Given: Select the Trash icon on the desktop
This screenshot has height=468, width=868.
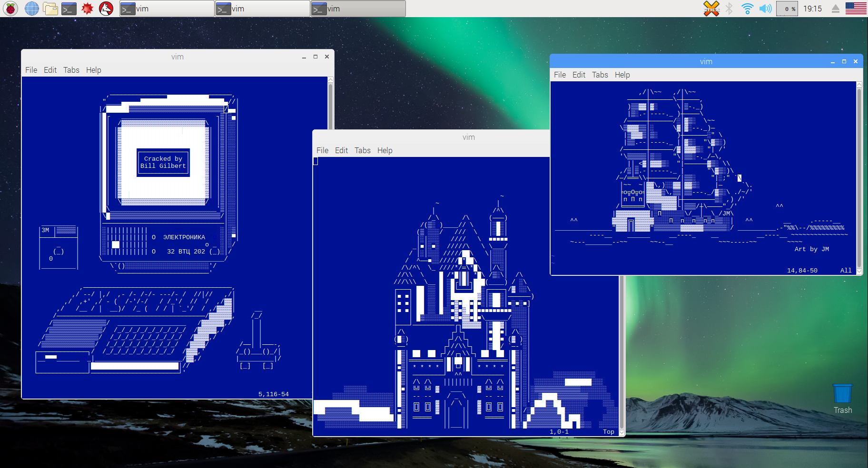Looking at the screenshot, I should pyautogui.click(x=843, y=399).
